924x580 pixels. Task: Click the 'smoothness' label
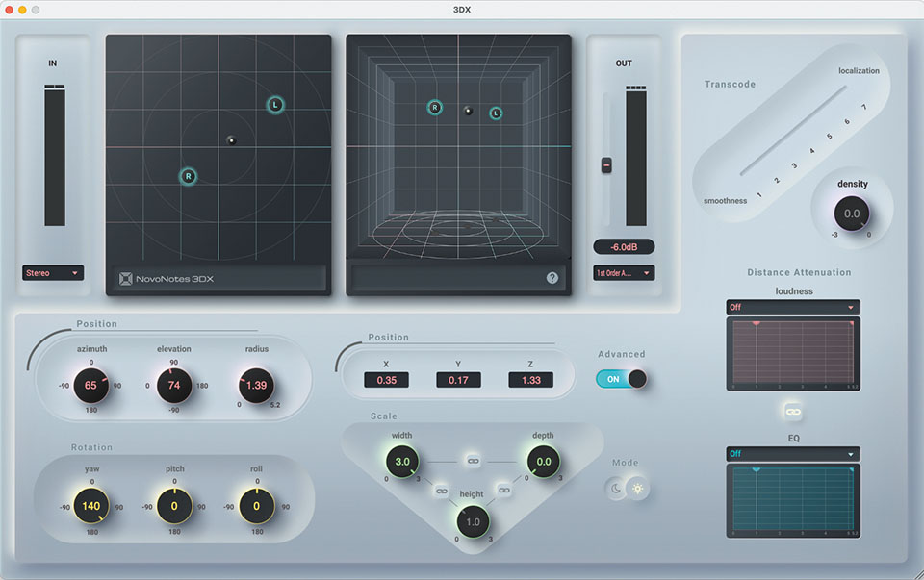coord(725,201)
